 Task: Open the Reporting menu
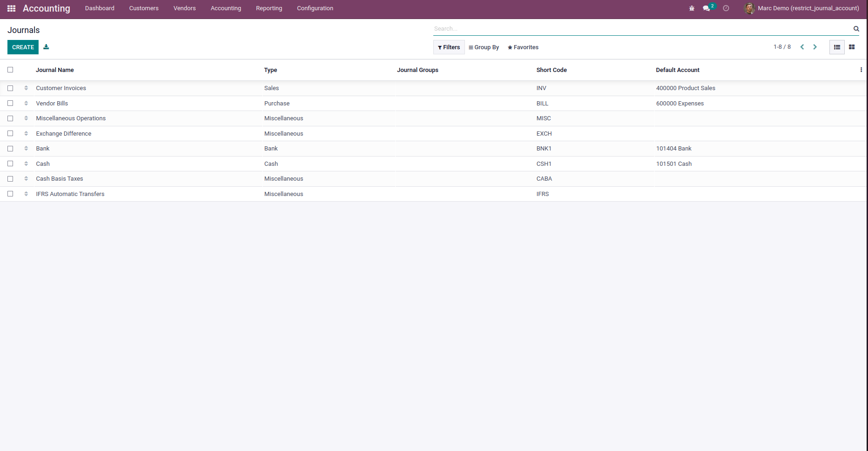(x=269, y=8)
